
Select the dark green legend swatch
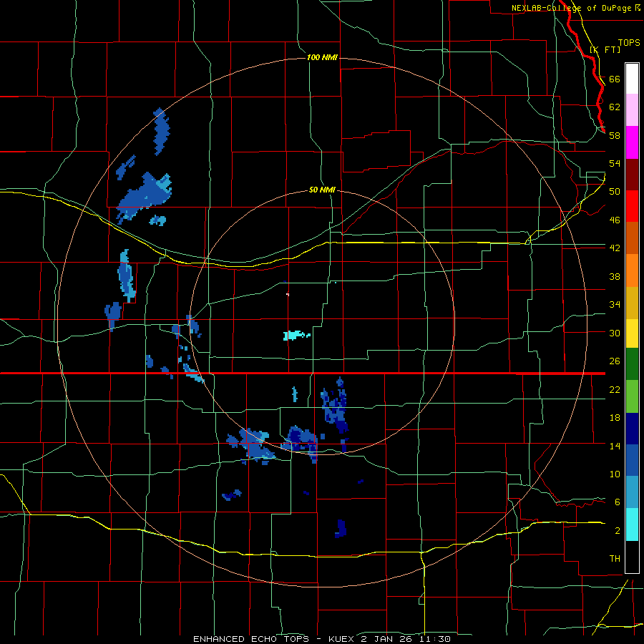coord(632,364)
